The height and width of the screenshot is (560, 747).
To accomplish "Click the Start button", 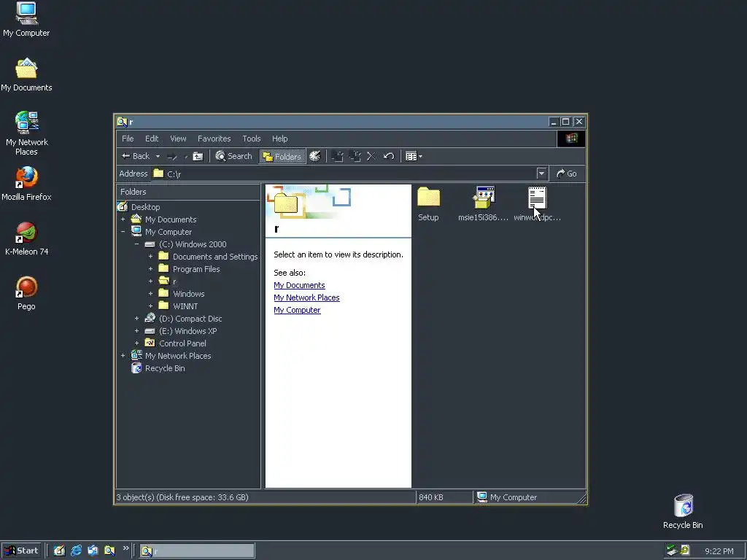I will click(21, 551).
